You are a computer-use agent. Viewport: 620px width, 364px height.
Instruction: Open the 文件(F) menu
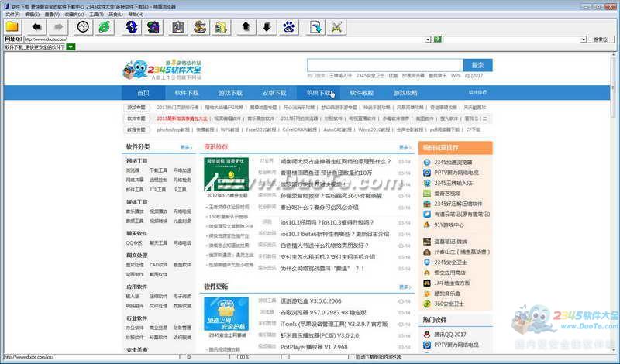pyautogui.click(x=12, y=15)
